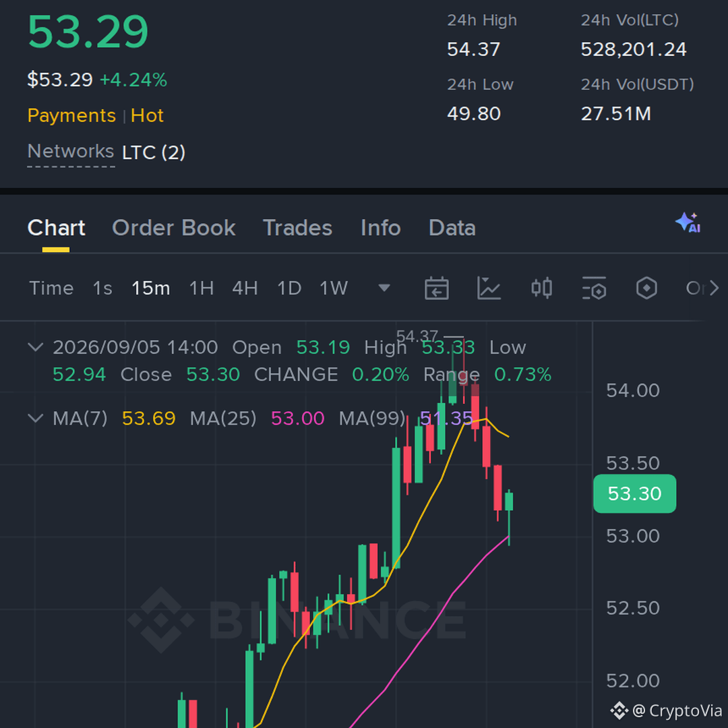This screenshot has width=728, height=728.
Task: Select the 1D time interval
Action: pyautogui.click(x=289, y=289)
